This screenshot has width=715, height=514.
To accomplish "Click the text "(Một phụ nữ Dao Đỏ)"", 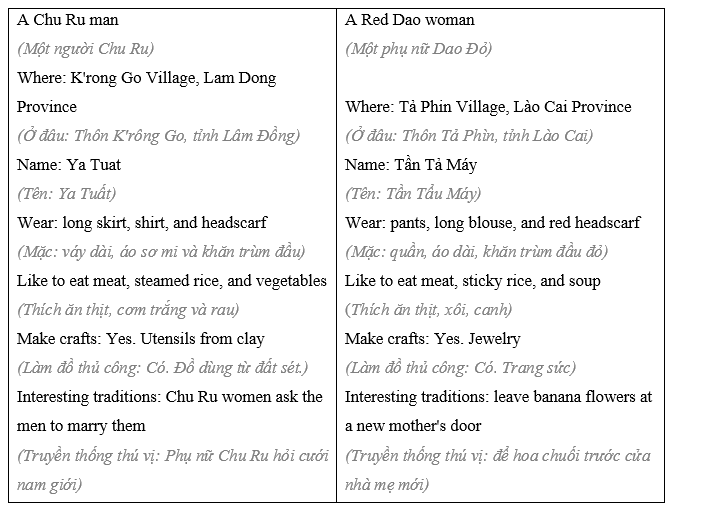I will point(418,49).
